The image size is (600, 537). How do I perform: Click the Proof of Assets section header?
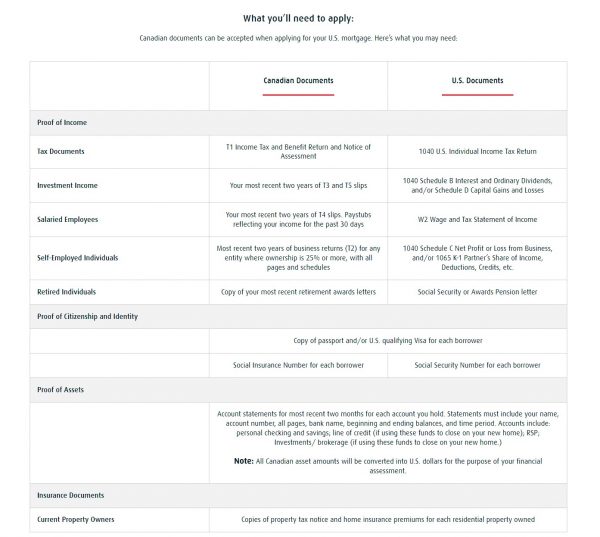tap(61, 387)
